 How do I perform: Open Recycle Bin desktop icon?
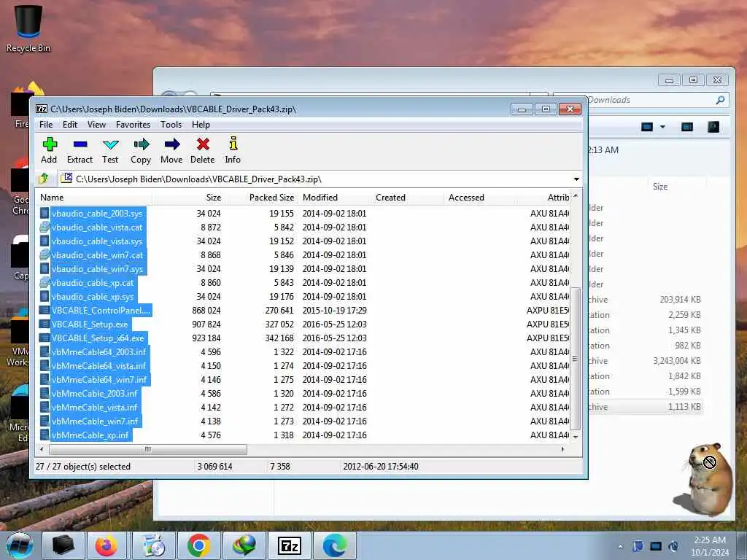click(28, 28)
